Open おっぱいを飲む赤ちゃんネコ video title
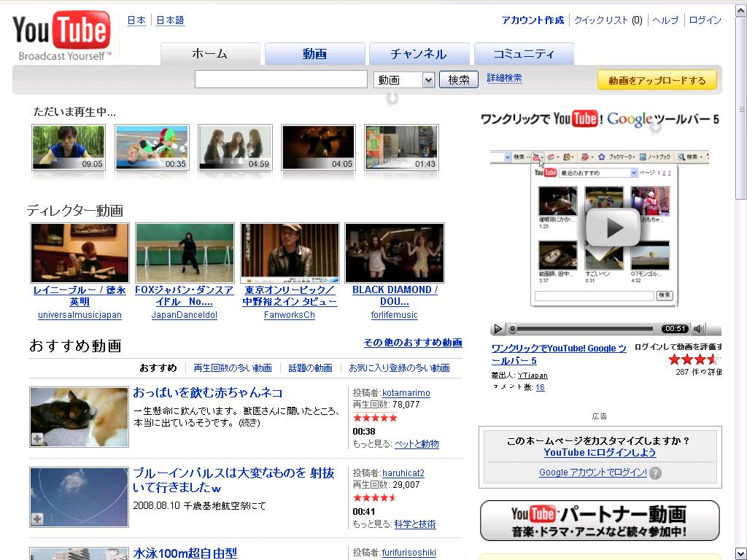Image resolution: width=747 pixels, height=560 pixels. point(208,393)
